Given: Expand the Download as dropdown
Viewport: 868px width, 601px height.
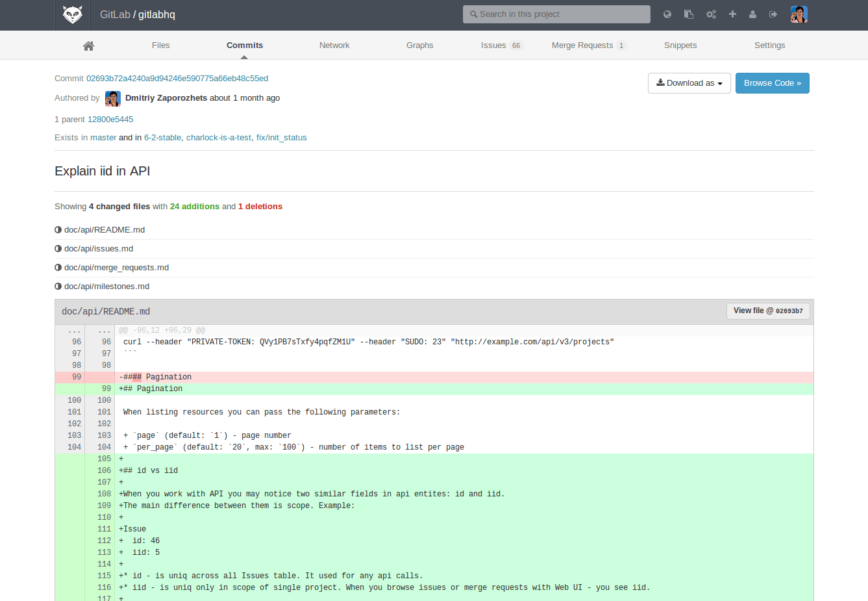Looking at the screenshot, I should [x=689, y=83].
